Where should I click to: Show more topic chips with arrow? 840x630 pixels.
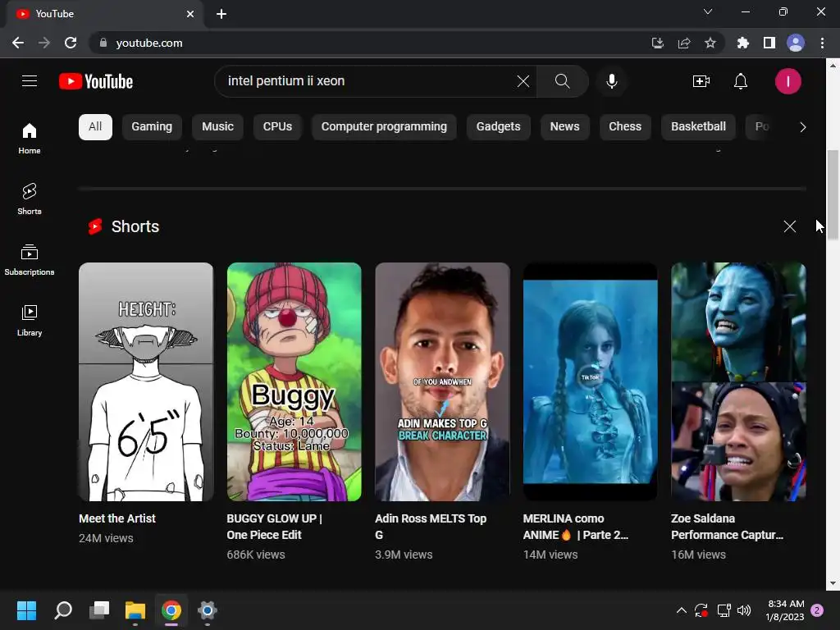802,127
